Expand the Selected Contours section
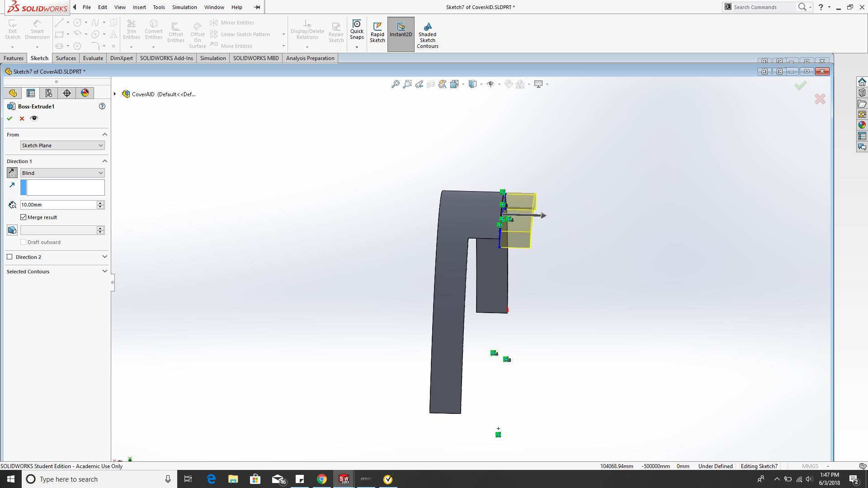The height and width of the screenshot is (488, 868). click(x=105, y=271)
